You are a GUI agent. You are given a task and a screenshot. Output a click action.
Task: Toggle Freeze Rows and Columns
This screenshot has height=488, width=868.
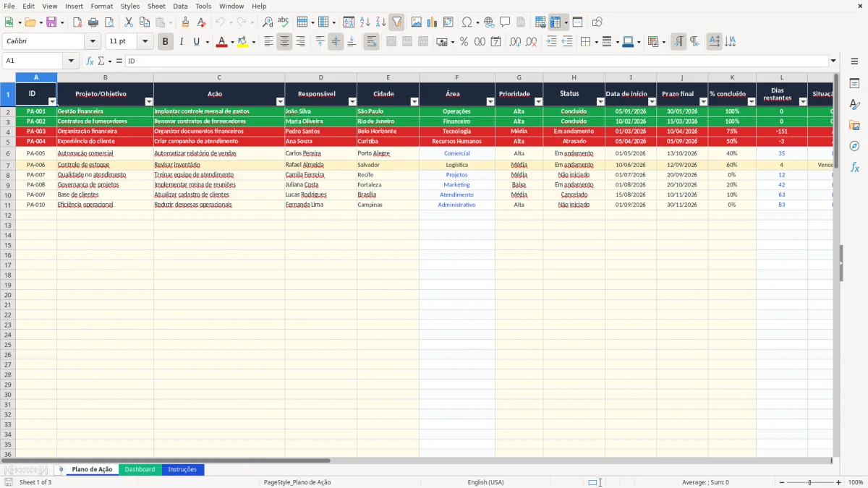[x=556, y=22]
